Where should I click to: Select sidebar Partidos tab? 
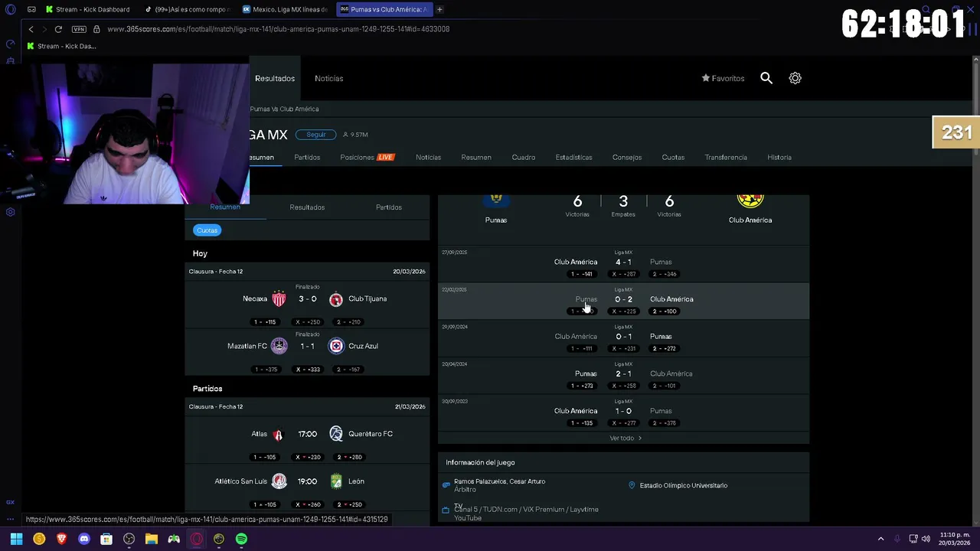[x=388, y=207]
